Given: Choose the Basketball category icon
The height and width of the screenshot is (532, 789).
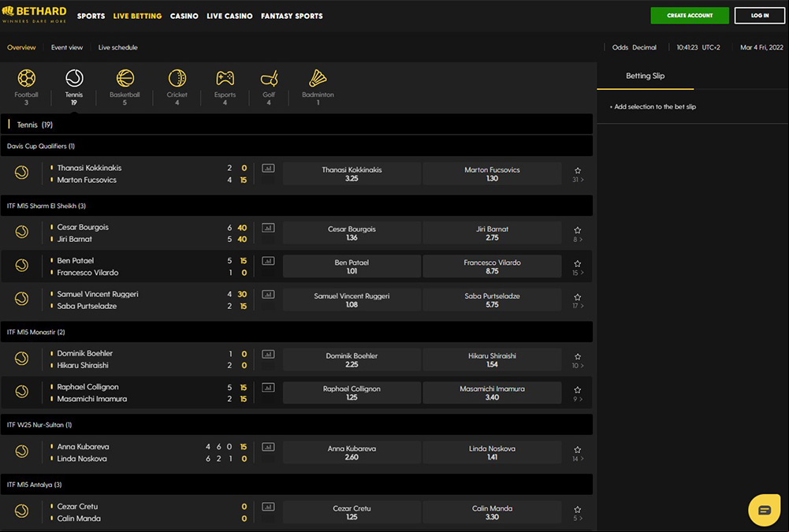Looking at the screenshot, I should [x=125, y=79].
